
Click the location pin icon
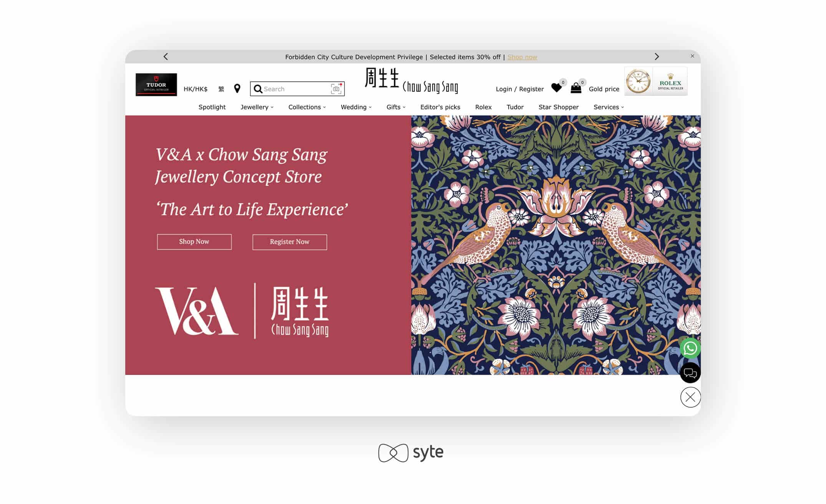pyautogui.click(x=237, y=88)
